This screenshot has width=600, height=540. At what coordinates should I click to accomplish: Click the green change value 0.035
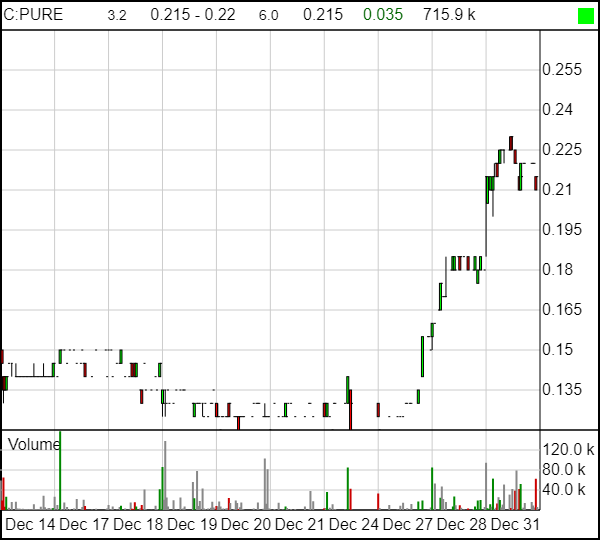click(x=383, y=15)
